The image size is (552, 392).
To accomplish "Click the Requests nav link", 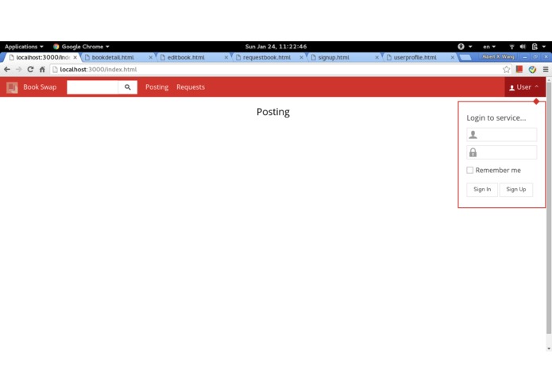I will pos(191,87).
